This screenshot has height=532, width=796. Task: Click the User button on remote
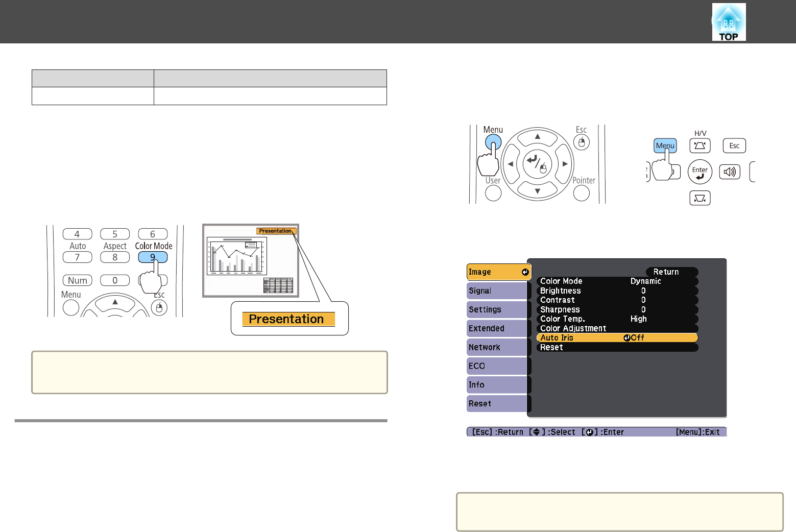coord(493,192)
